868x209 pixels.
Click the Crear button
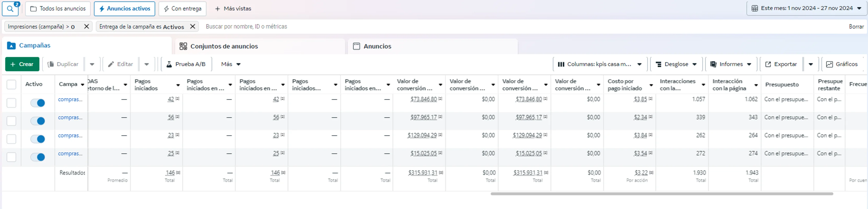click(22, 64)
